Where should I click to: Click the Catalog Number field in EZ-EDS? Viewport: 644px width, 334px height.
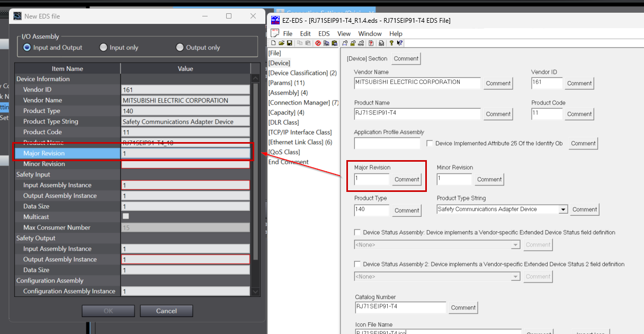pos(400,307)
